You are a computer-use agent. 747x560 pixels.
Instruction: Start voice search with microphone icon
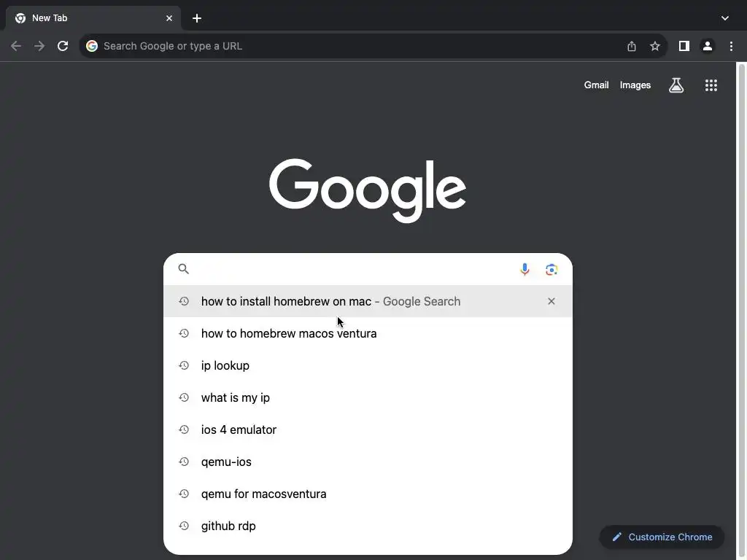click(525, 270)
